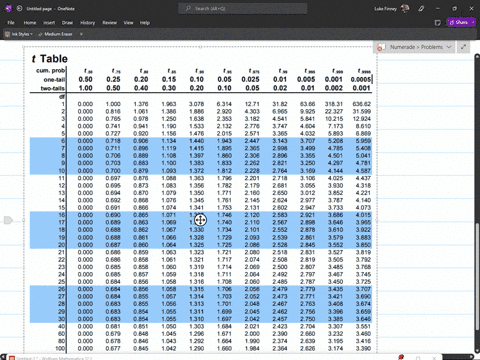Screen dimensions: 480x360
Task: Click the 'one-tail' row label
Action: [x=54, y=79]
